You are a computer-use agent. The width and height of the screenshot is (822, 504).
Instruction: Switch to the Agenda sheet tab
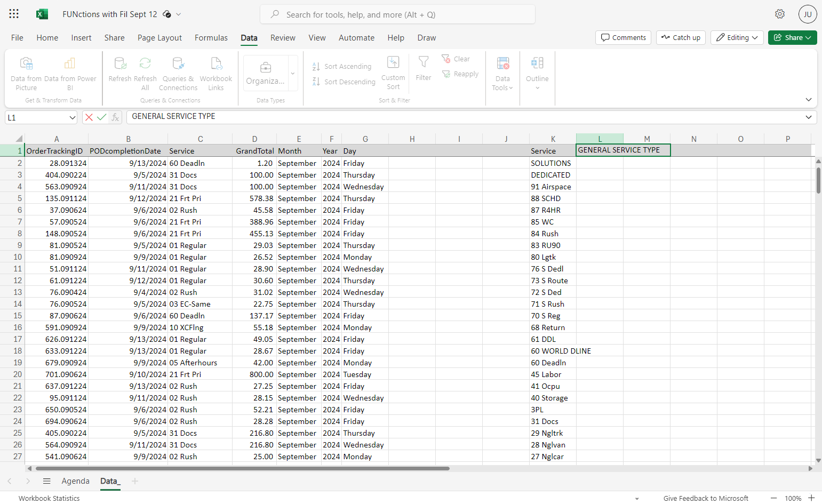pyautogui.click(x=76, y=481)
